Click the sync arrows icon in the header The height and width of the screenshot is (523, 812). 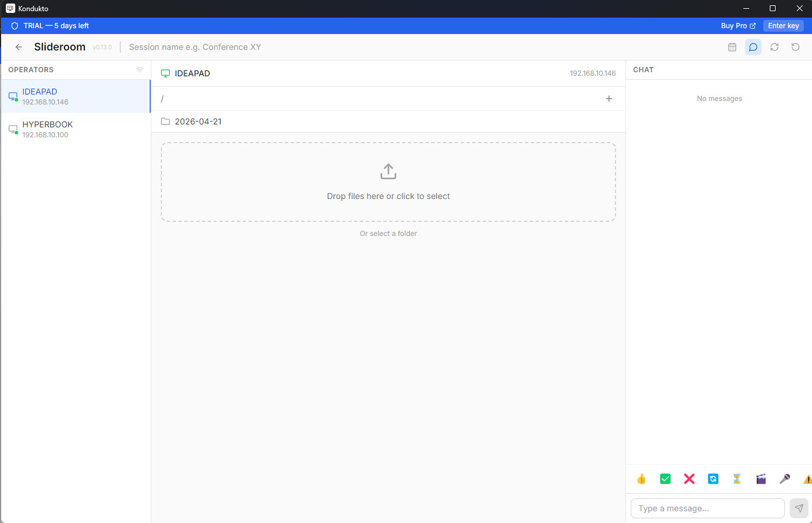point(774,47)
